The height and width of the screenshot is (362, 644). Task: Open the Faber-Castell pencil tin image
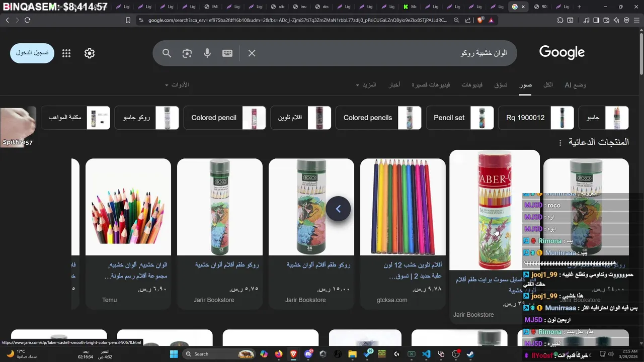[x=495, y=210]
